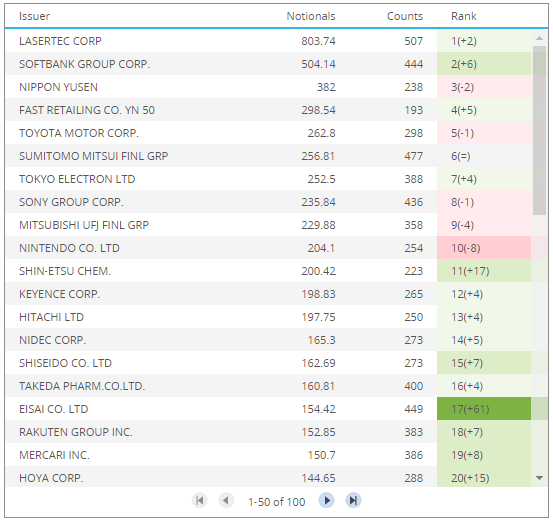Select the 154.42 notional cell
Image resolution: width=553 pixels, height=520 pixels.
318,409
